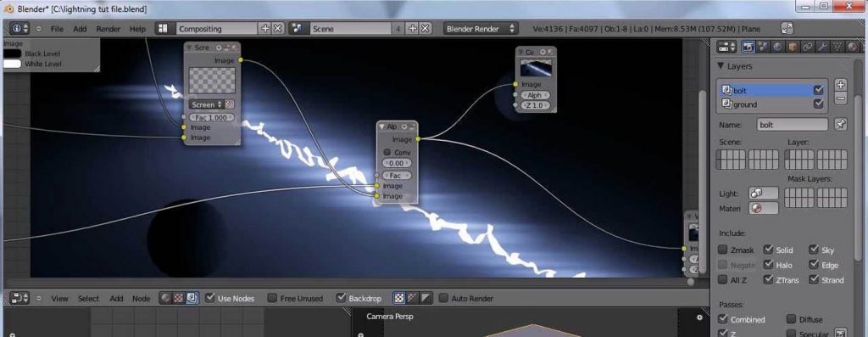The height and width of the screenshot is (337, 868).
Task: Toggle the Strand include checkbox
Action: click(814, 280)
